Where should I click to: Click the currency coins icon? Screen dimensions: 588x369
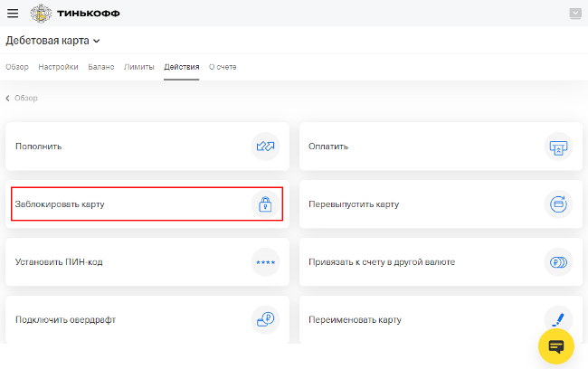coord(558,262)
